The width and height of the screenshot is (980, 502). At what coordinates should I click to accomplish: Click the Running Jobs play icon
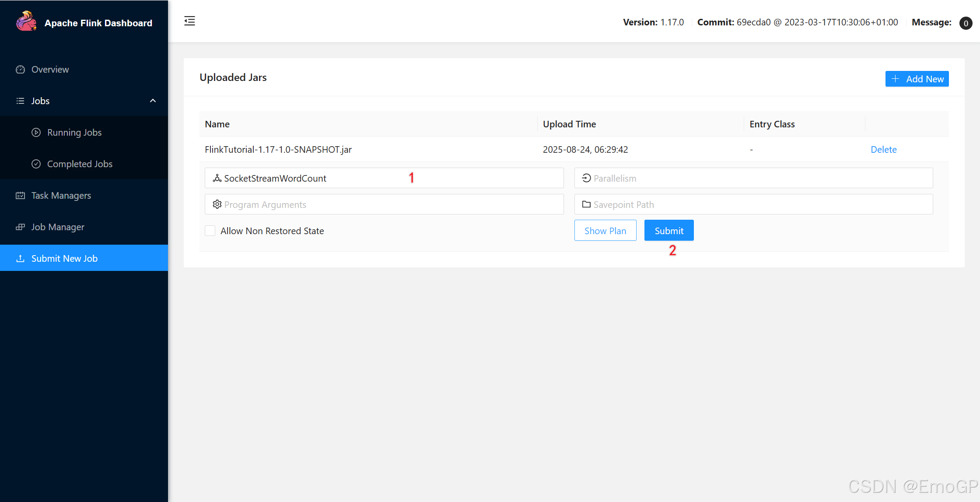[36, 133]
